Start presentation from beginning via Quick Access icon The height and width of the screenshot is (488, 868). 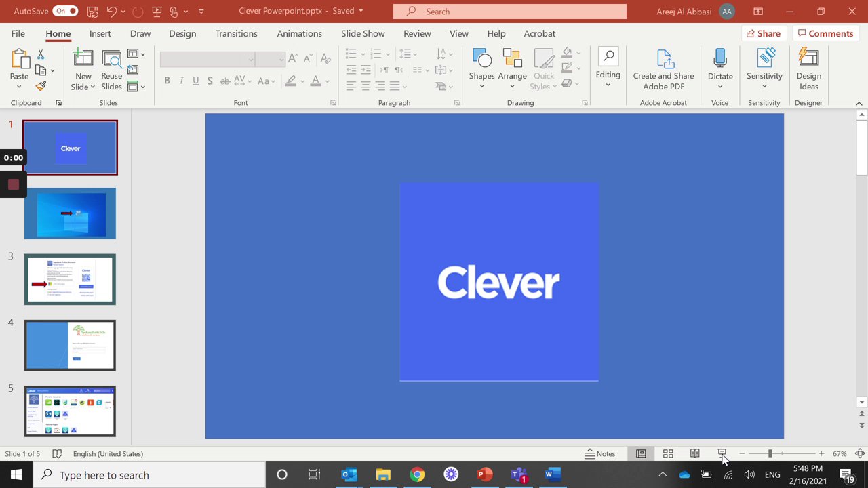tap(157, 12)
